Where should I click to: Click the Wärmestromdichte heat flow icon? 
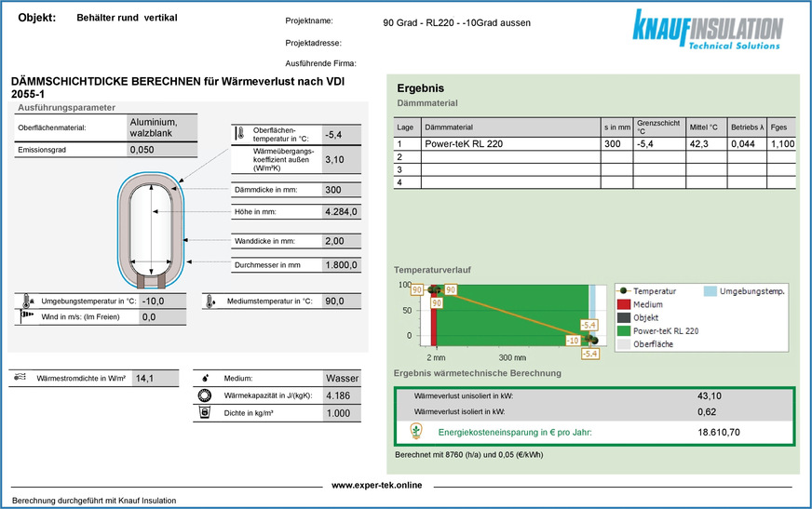pyautogui.click(x=20, y=379)
